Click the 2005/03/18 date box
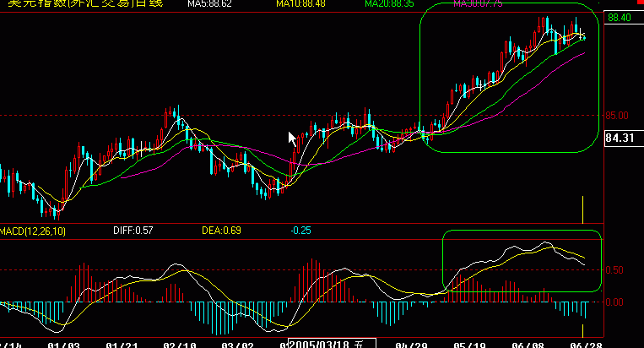 pyautogui.click(x=332, y=344)
